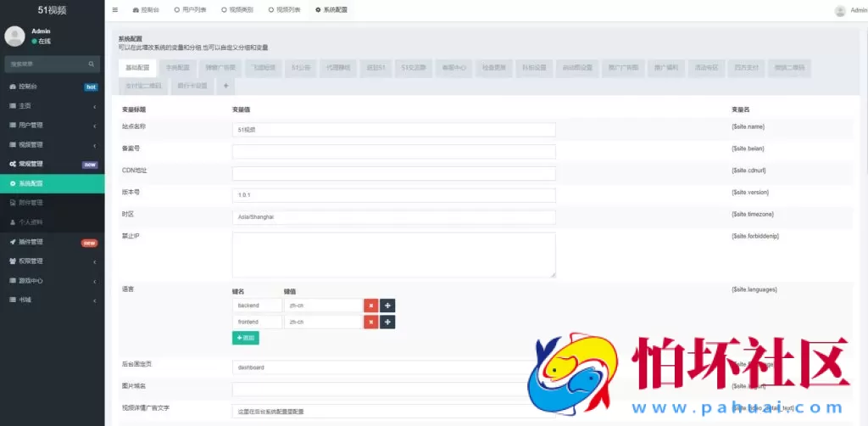868x426 pixels.
Task: Click the 禁止IP text area
Action: 393,255
